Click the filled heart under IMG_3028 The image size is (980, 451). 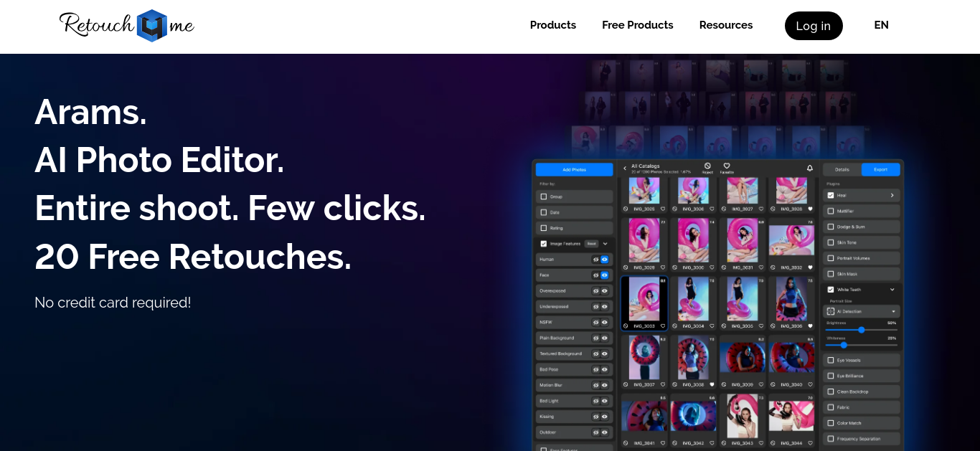click(x=810, y=209)
